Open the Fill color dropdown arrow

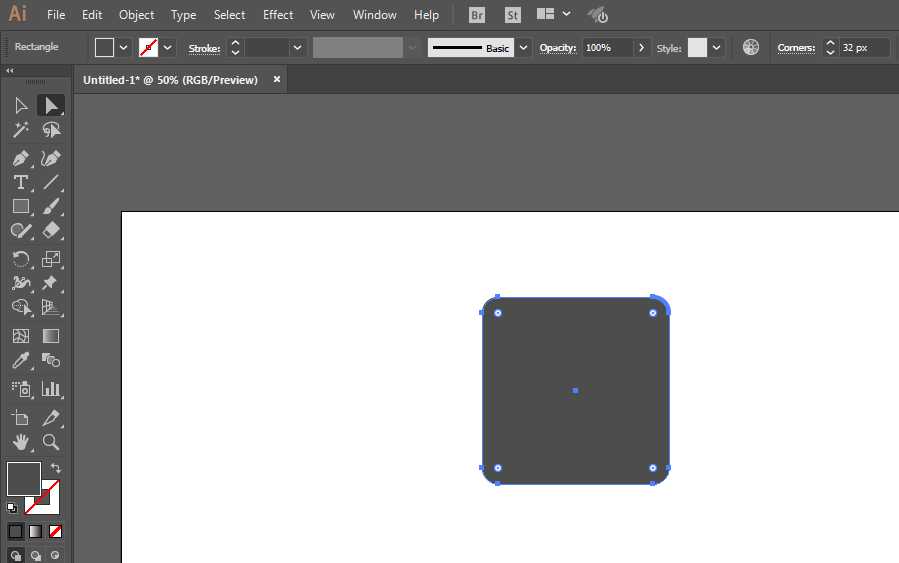point(124,47)
